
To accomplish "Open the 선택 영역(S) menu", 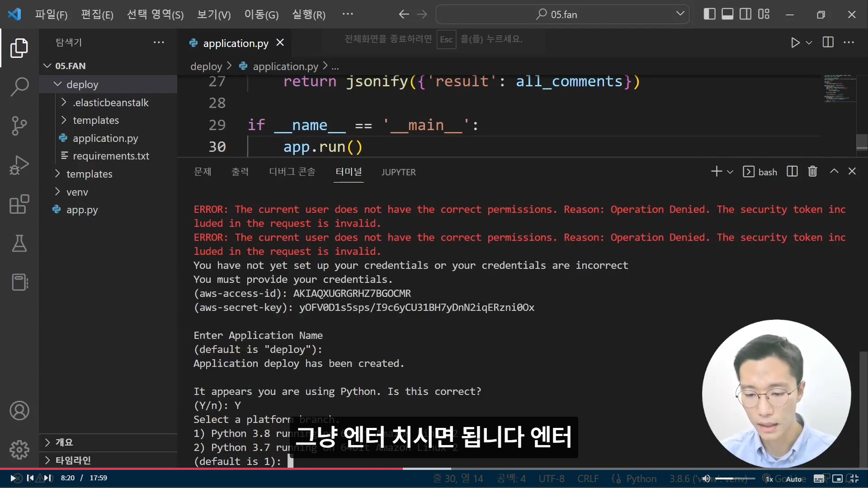I will [x=156, y=14].
